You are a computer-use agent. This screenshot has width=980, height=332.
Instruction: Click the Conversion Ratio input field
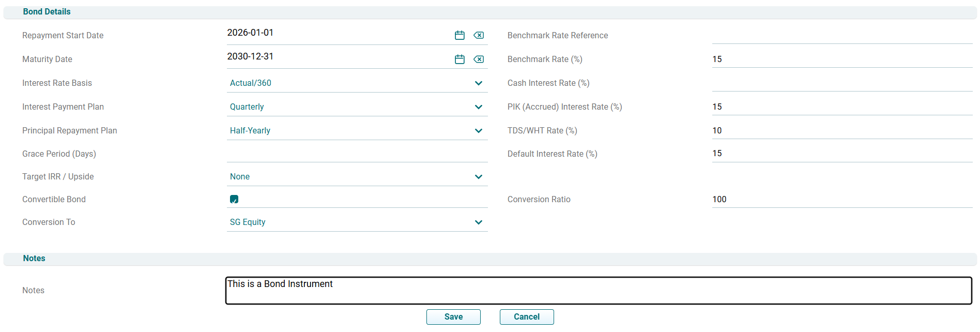[x=841, y=199]
